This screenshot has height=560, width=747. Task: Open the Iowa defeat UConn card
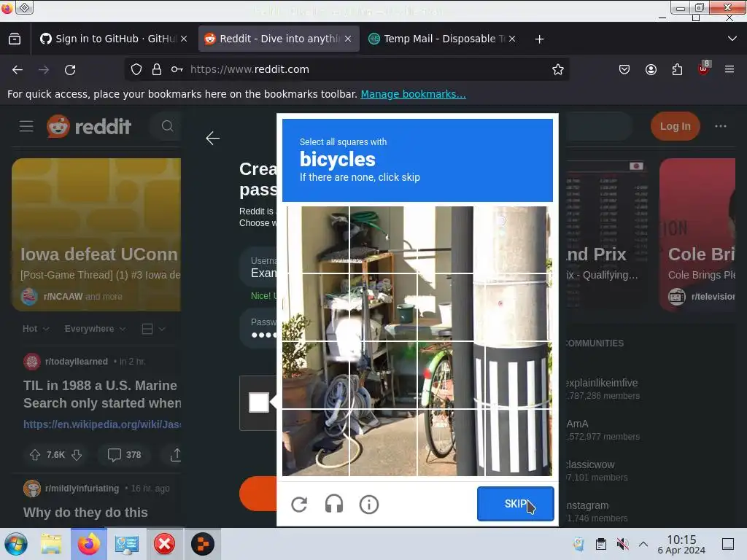[96, 235]
